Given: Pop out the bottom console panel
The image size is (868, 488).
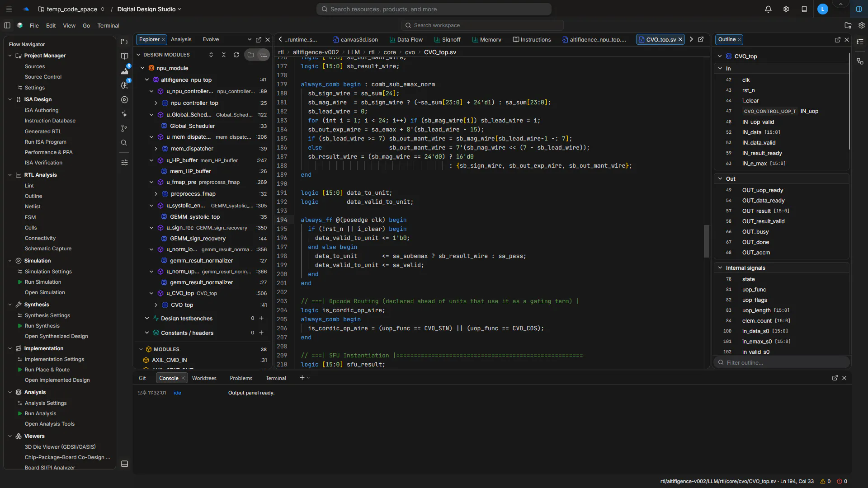Looking at the screenshot, I should point(835,378).
